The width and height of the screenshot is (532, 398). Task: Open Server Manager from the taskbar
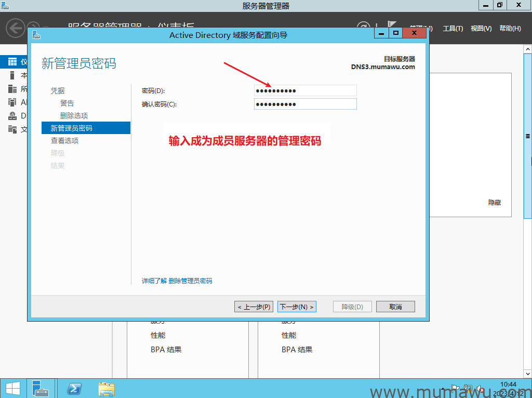tap(41, 388)
